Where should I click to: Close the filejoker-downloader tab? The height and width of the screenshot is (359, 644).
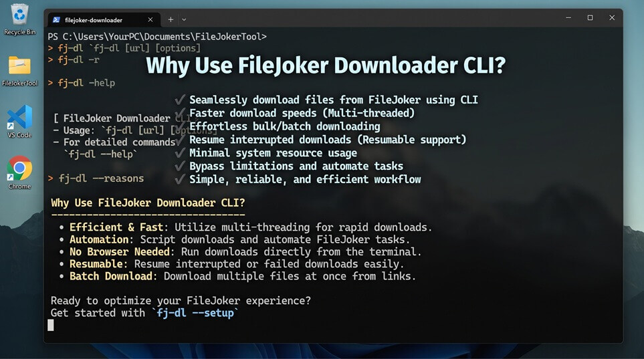[150, 19]
